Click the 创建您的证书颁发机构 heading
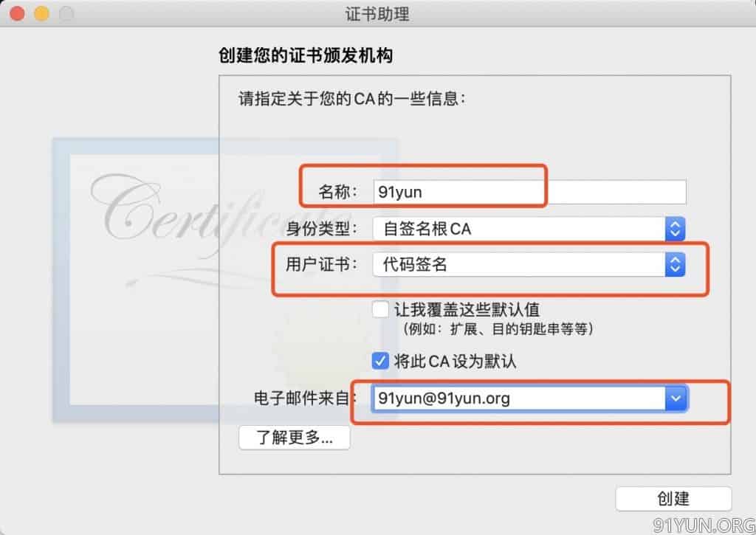Screen dimensions: 756x535 pos(306,55)
